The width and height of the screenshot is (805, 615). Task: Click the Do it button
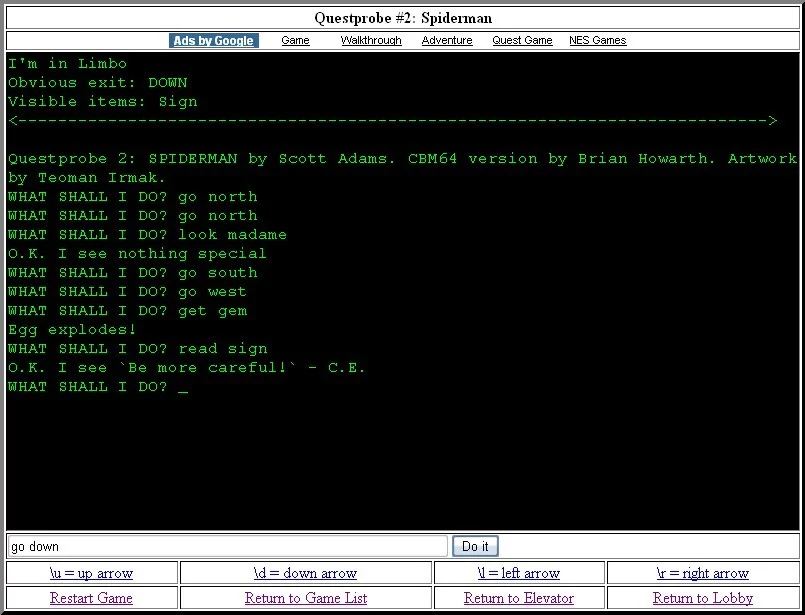[475, 546]
